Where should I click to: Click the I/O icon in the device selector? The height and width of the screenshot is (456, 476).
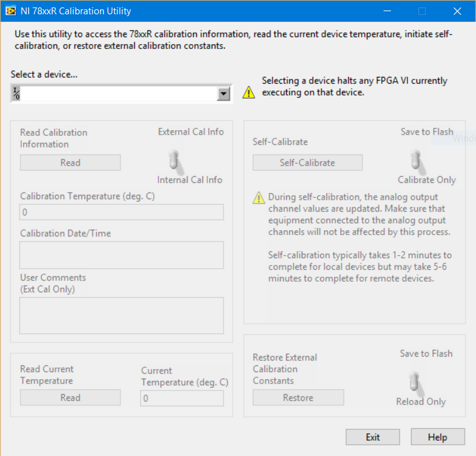(x=17, y=94)
